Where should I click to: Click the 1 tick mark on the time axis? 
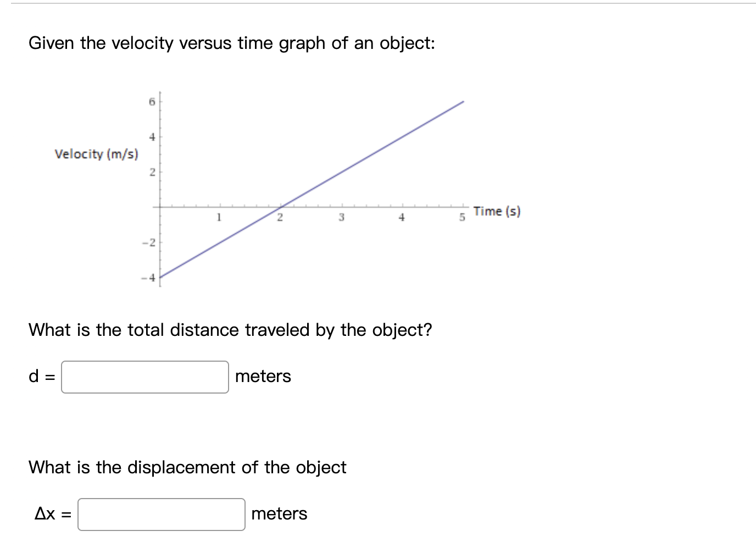[219, 217]
